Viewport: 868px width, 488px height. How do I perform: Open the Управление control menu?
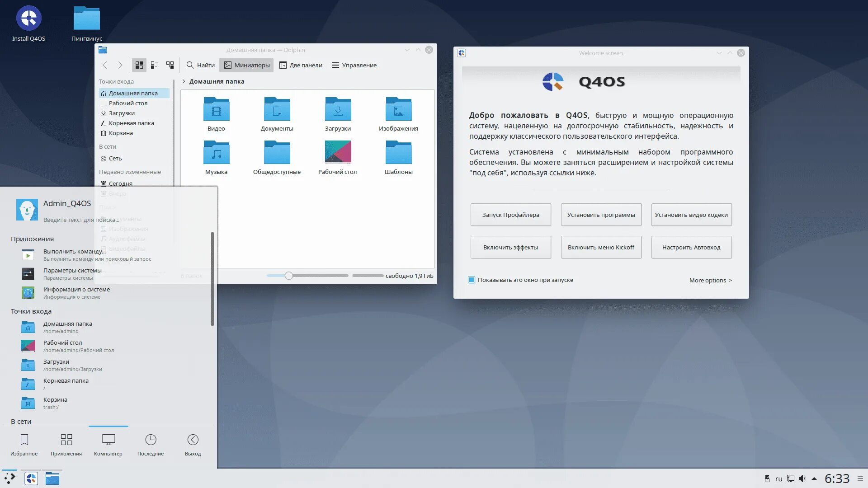pyautogui.click(x=354, y=65)
